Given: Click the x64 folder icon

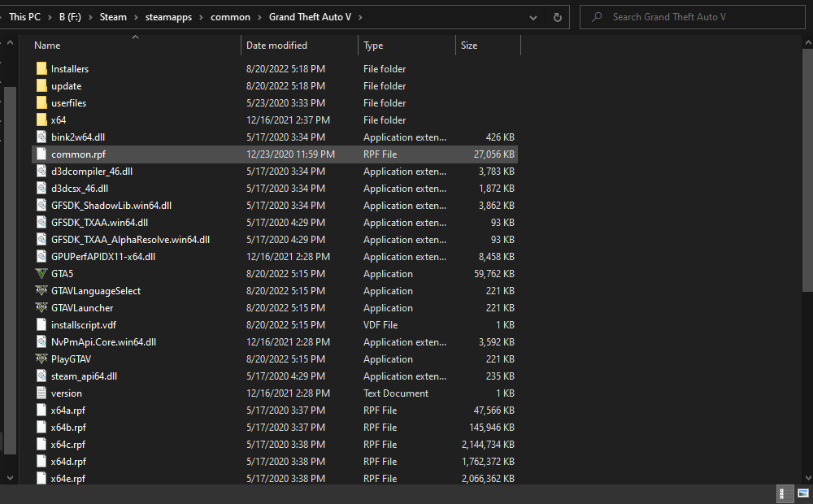Looking at the screenshot, I should click(41, 120).
